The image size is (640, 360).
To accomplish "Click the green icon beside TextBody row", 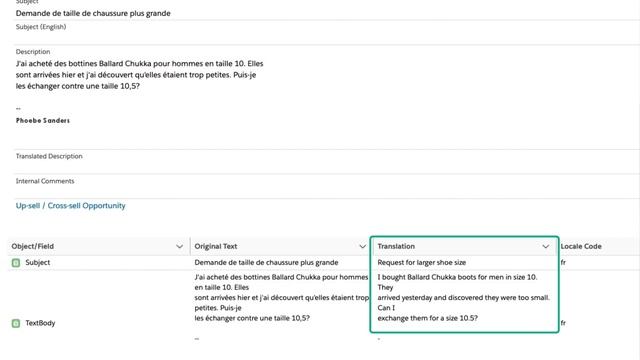I will tap(16, 323).
